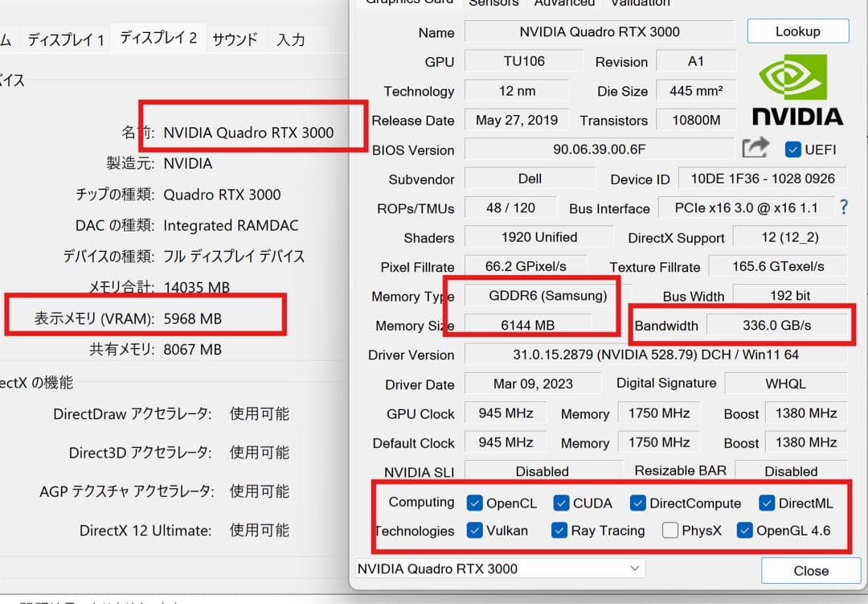Disable the DirectML checkbox
Screen dimensions: 868x604
[766, 503]
